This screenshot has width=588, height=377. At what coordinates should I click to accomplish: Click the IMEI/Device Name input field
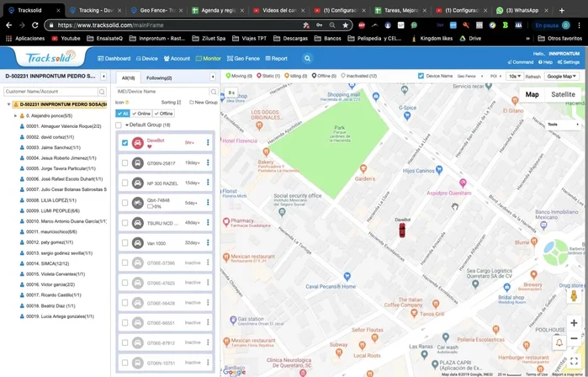[x=162, y=92]
